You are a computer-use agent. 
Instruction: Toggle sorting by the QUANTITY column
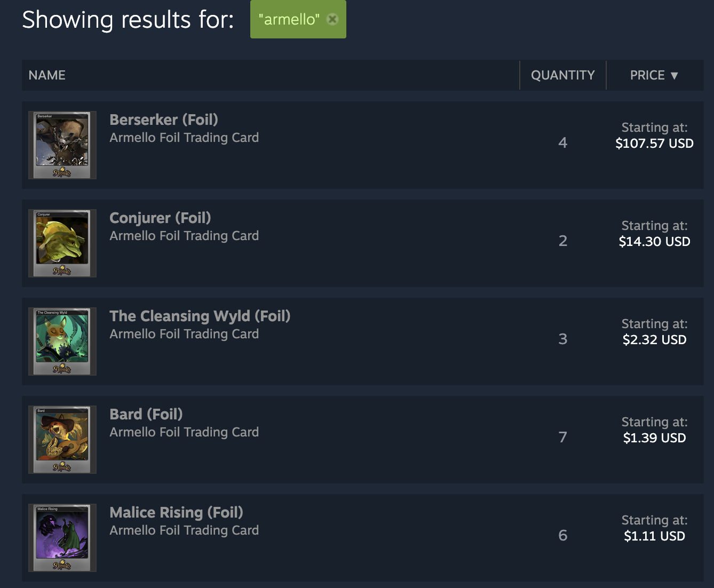[563, 75]
